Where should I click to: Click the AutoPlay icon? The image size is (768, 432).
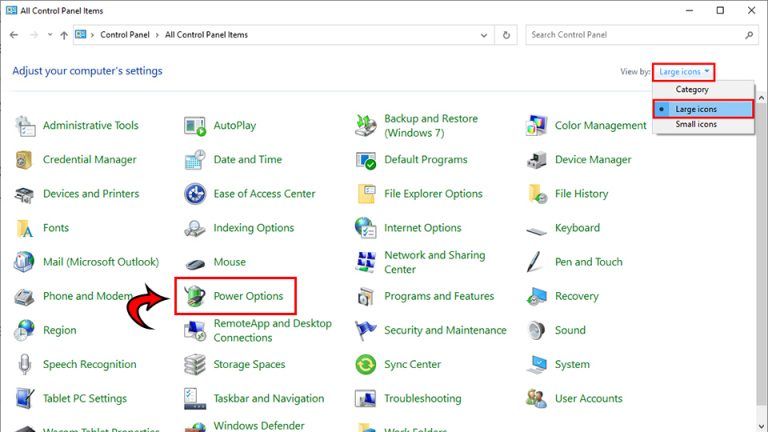pos(195,125)
